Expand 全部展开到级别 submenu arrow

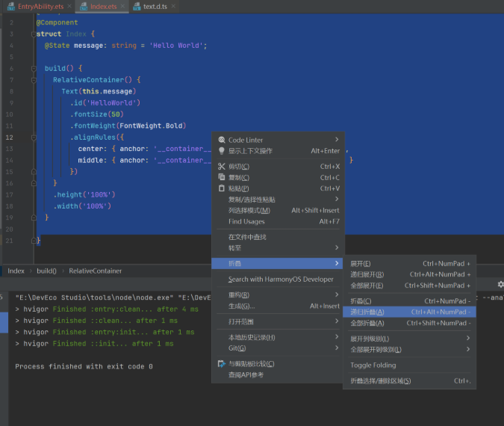(468, 349)
